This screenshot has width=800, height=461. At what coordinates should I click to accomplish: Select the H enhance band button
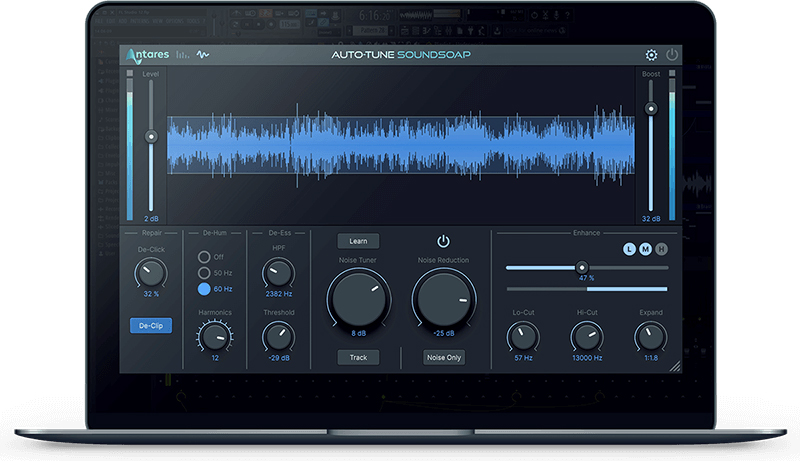coord(661,249)
